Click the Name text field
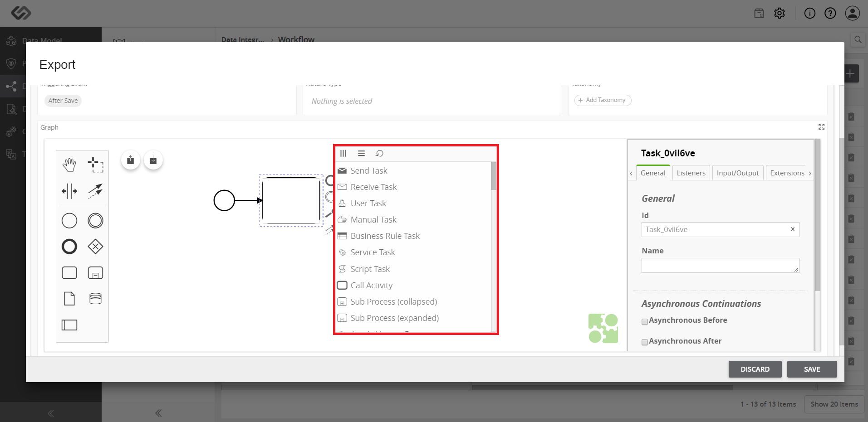The width and height of the screenshot is (868, 422). pos(720,265)
